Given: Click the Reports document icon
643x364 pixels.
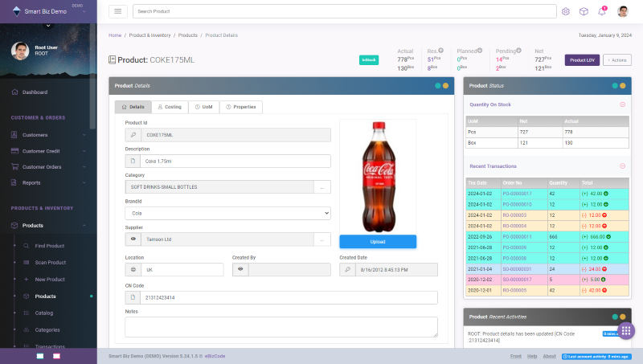Looking at the screenshot, I should point(14,182).
